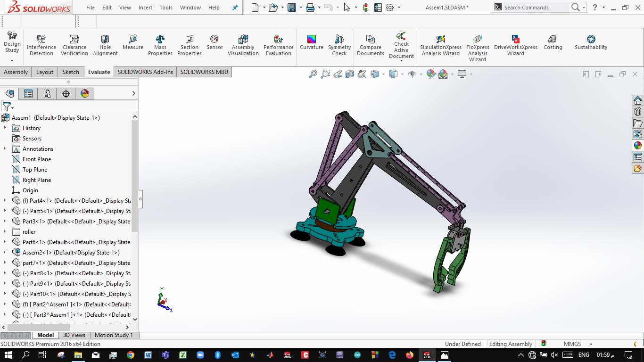Open Microsoft Word from taskbar
Screen dimensions: 644x362
(148, 355)
